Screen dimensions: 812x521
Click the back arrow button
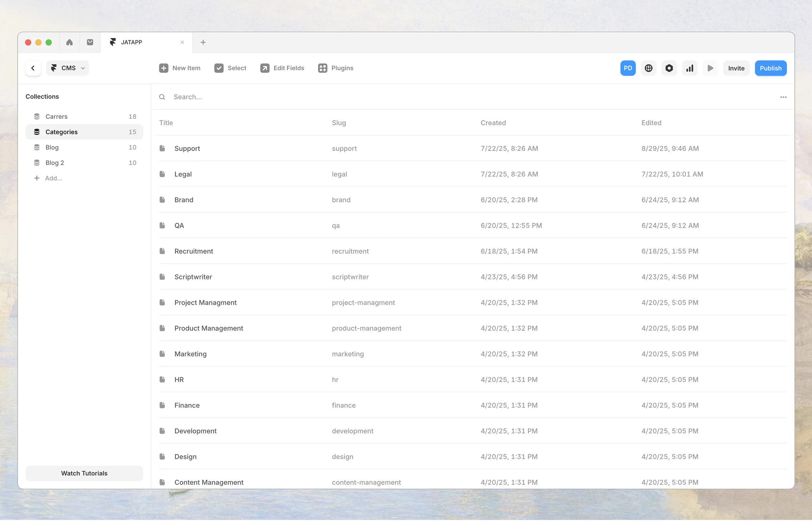(x=33, y=68)
